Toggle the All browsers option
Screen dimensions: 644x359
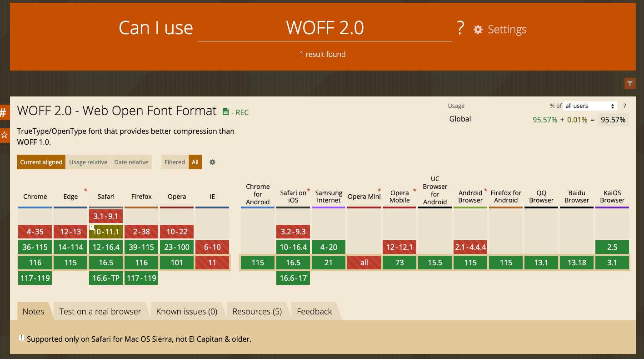195,162
